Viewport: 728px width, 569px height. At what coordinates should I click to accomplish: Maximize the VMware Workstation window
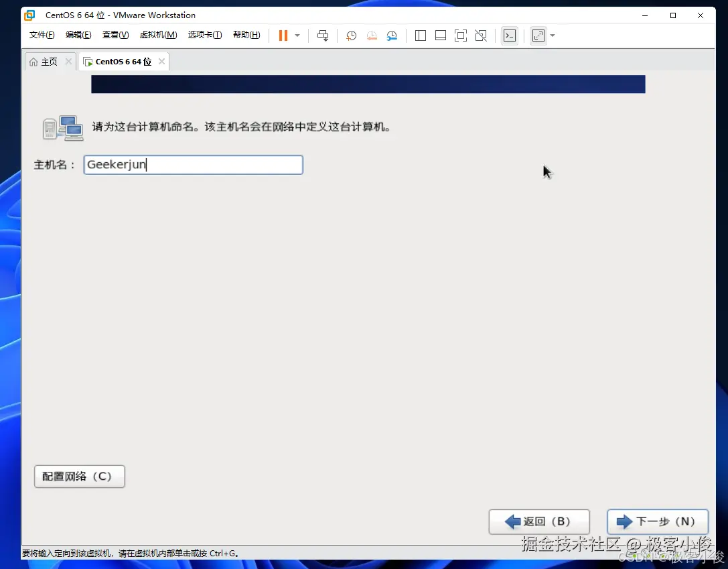click(673, 15)
